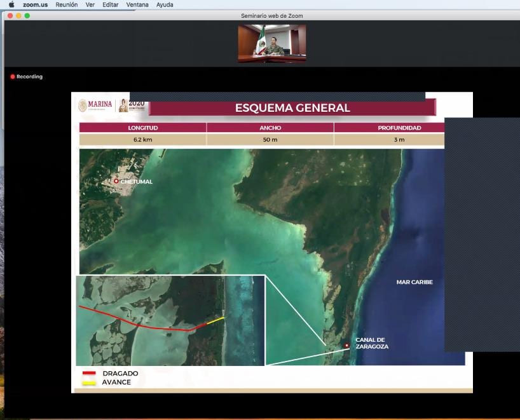Open the Editar menu

click(111, 4)
